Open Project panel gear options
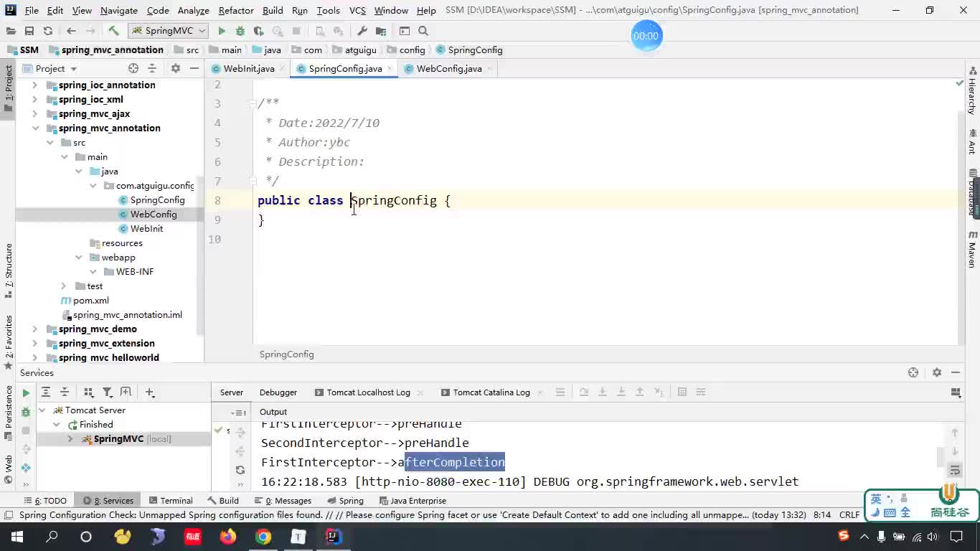The width and height of the screenshot is (980, 551). (176, 68)
